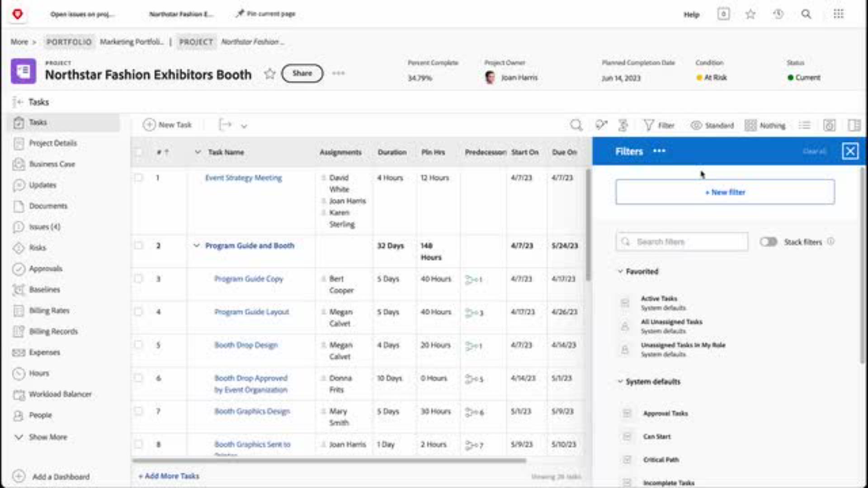The height and width of the screenshot is (488, 868).
Task: Click the + New filter button
Action: click(x=725, y=192)
